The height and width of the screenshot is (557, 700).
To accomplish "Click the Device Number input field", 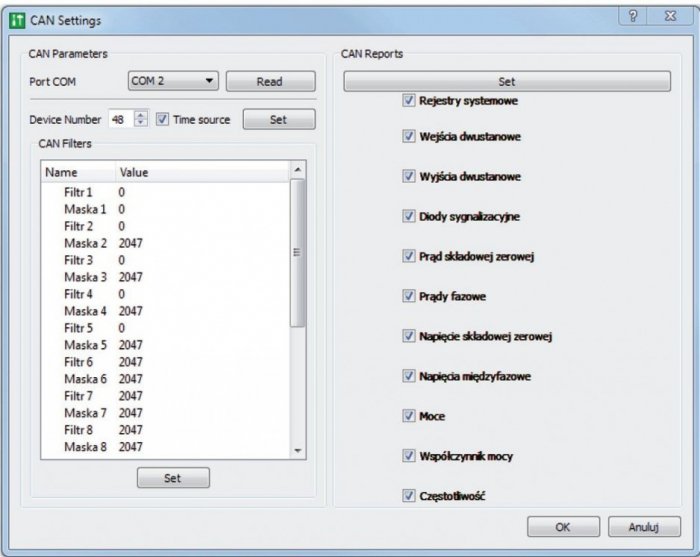I will click(x=121, y=119).
